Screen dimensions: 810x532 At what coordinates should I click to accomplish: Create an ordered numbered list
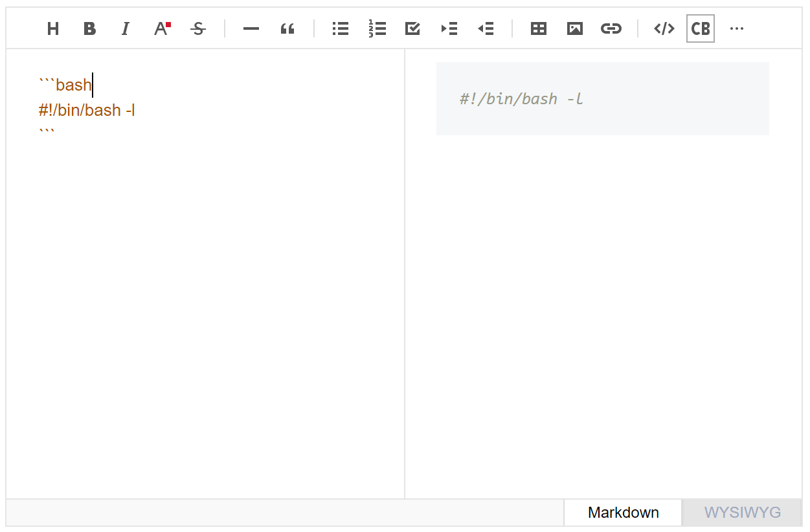tap(377, 28)
